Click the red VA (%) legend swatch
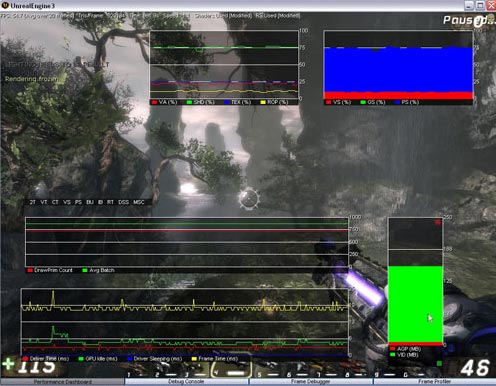The height and width of the screenshot is (386, 496). click(x=154, y=102)
